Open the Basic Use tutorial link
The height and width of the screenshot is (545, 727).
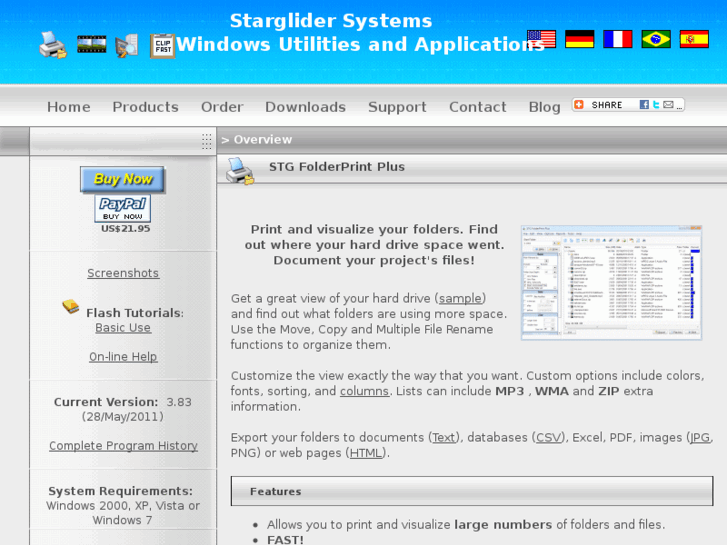pos(123,328)
